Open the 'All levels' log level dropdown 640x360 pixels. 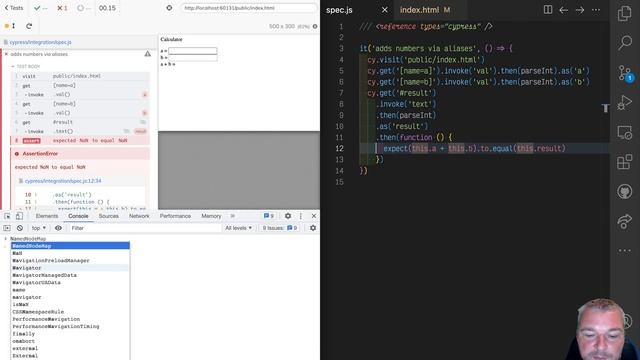[x=238, y=228]
